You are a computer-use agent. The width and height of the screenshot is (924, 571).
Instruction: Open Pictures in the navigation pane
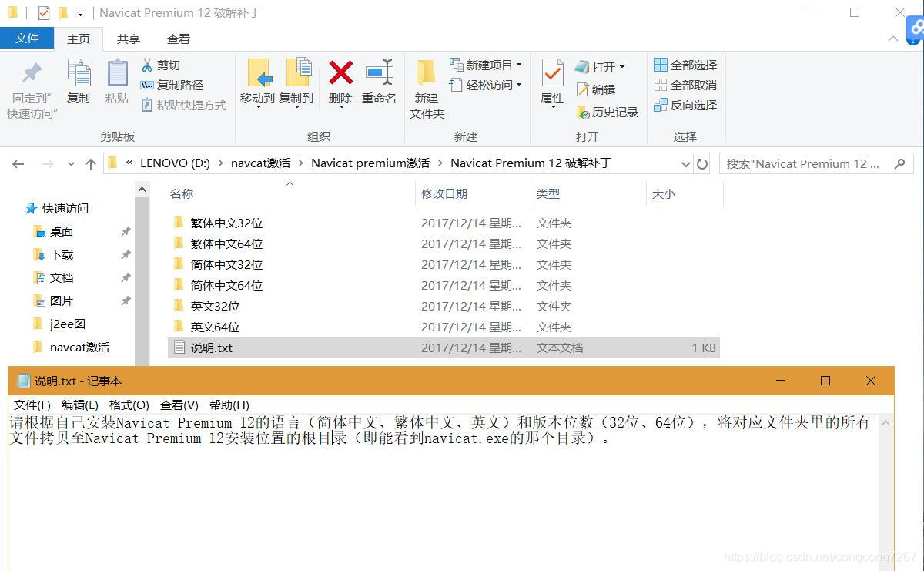pyautogui.click(x=54, y=301)
